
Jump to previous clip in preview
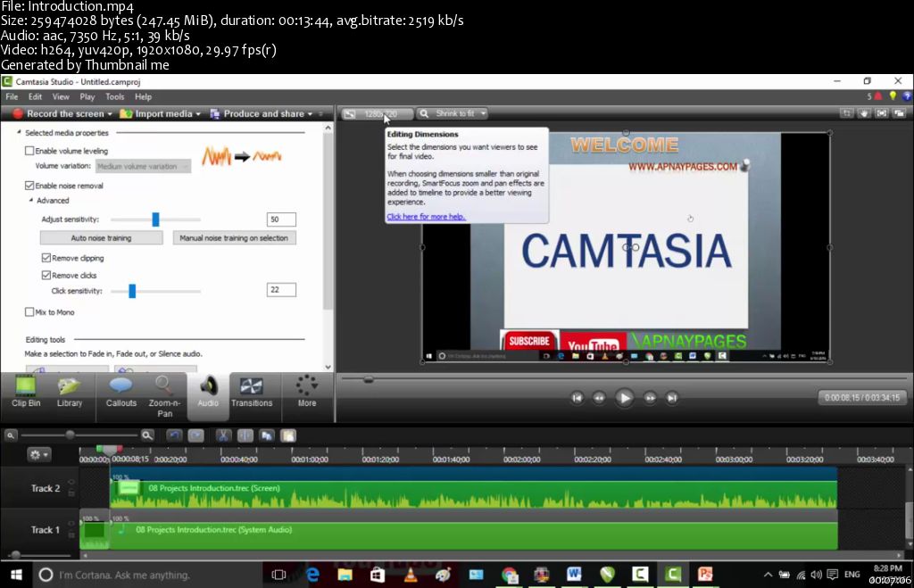(577, 398)
